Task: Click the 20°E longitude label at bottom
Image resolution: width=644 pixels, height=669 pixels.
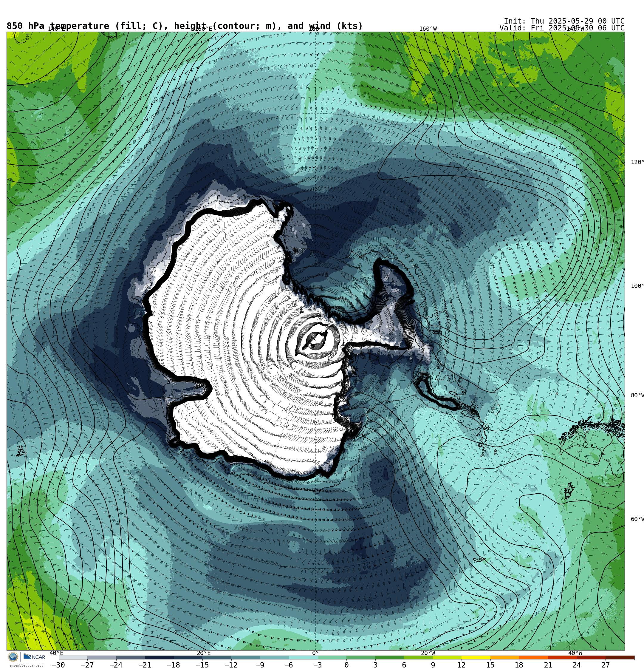Action: pos(204,653)
